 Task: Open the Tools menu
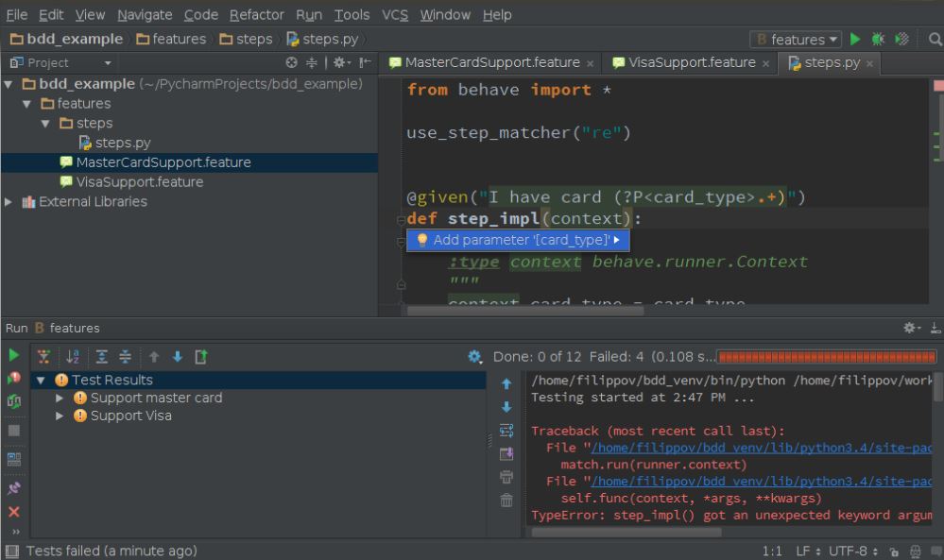point(352,15)
